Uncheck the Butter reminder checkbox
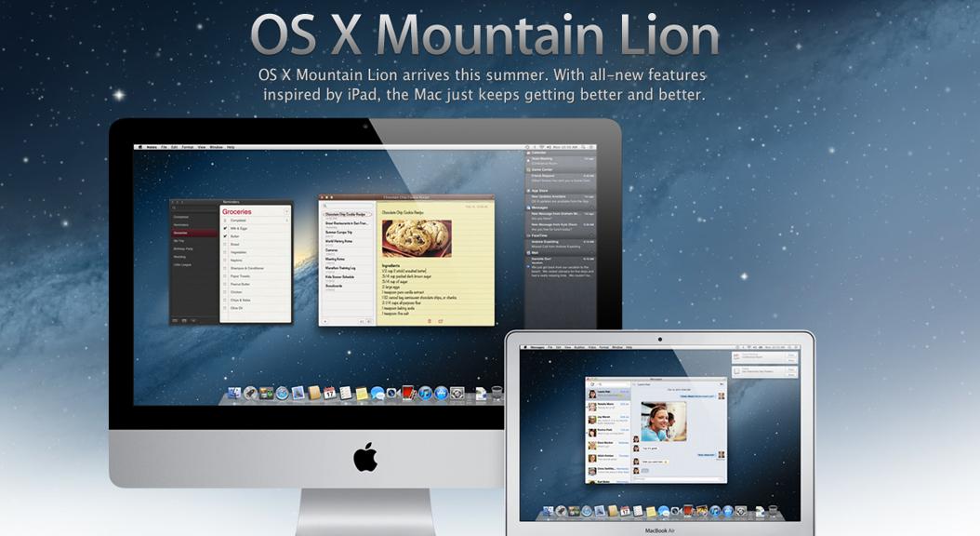Image resolution: width=980 pixels, height=536 pixels. pos(225,237)
